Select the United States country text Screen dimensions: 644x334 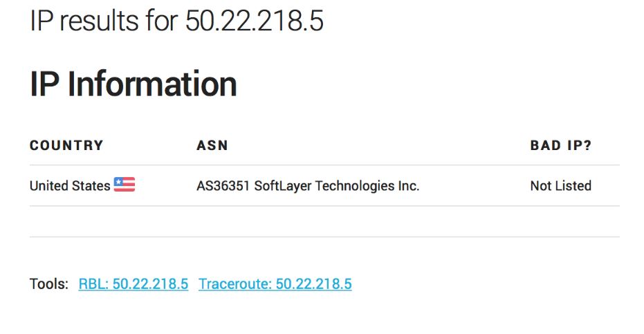(70, 186)
